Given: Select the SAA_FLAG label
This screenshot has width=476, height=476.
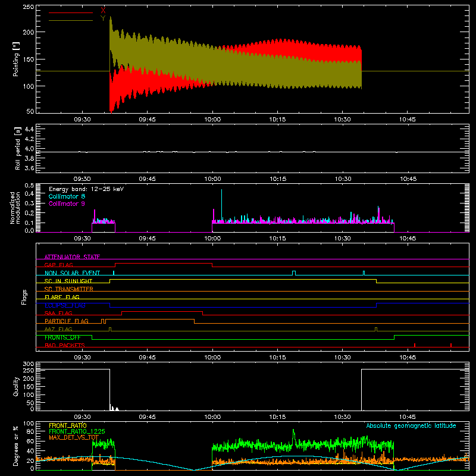Looking at the screenshot, I should (58, 313).
